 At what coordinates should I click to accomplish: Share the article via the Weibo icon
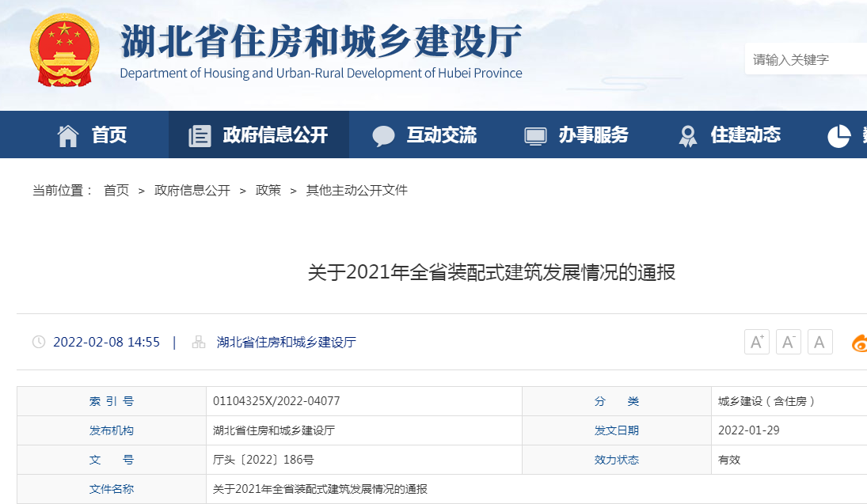coord(859,342)
